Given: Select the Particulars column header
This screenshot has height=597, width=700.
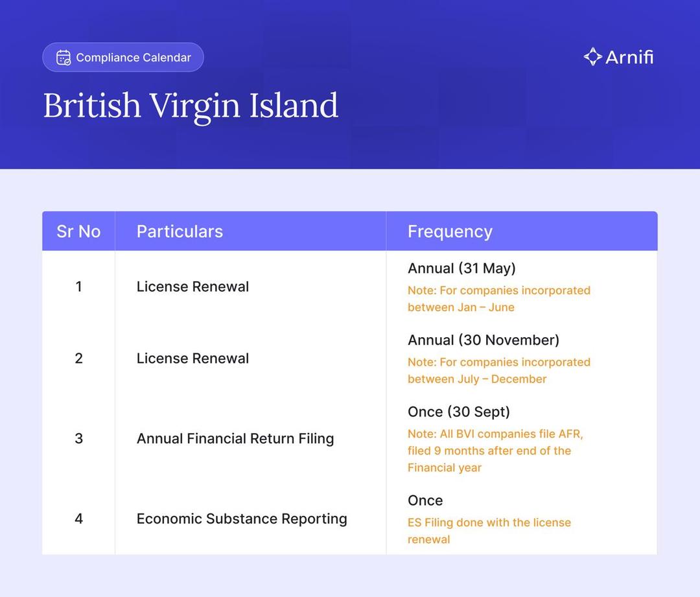Looking at the screenshot, I should pyautogui.click(x=180, y=231).
